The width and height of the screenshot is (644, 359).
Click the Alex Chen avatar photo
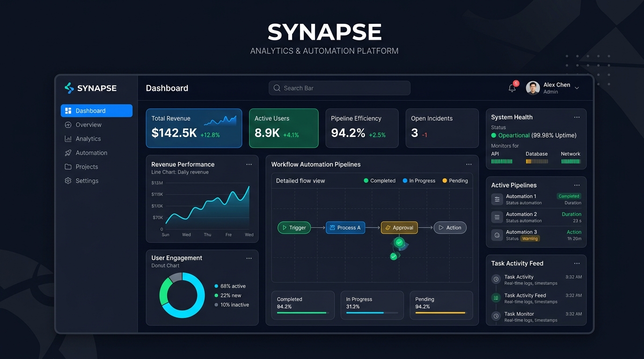pyautogui.click(x=533, y=88)
